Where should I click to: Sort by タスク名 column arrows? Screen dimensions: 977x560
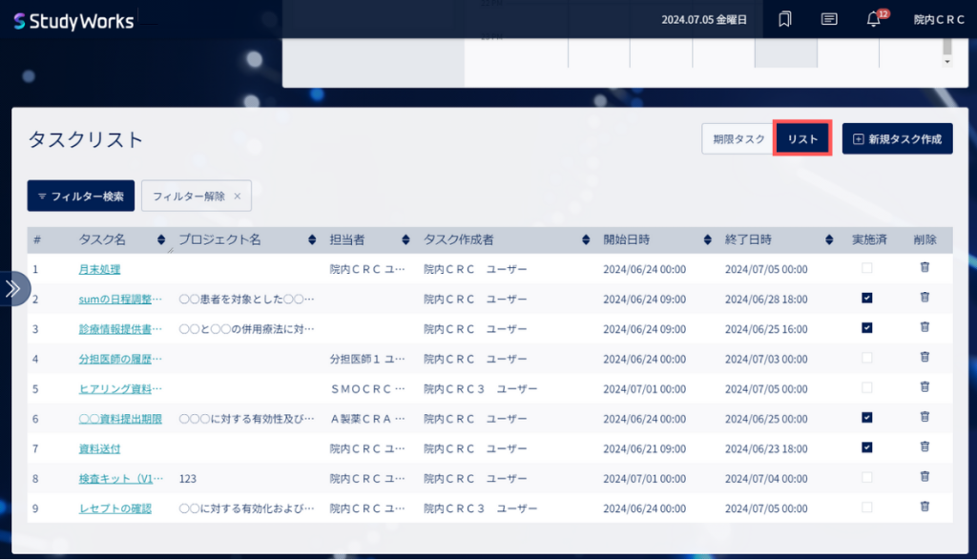[161, 239]
